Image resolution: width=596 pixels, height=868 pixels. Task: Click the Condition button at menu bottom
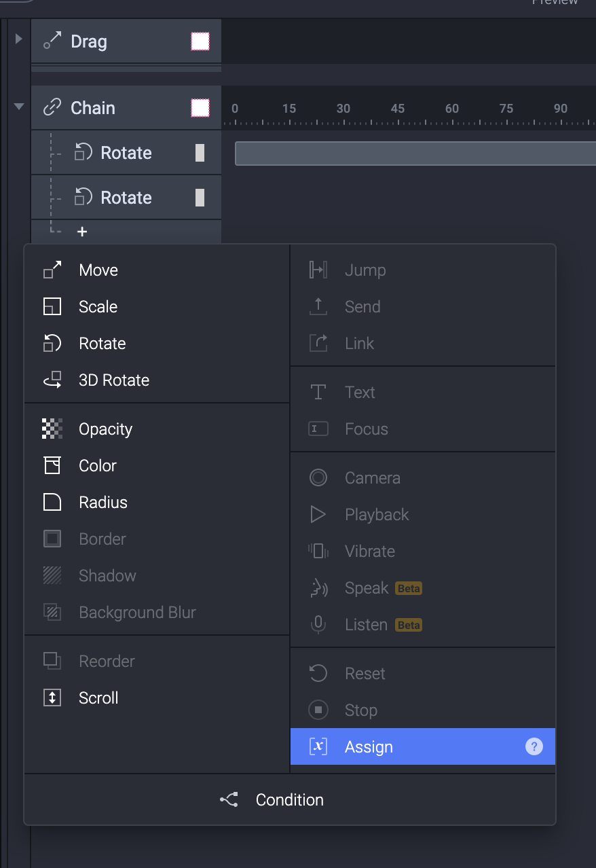(x=289, y=800)
